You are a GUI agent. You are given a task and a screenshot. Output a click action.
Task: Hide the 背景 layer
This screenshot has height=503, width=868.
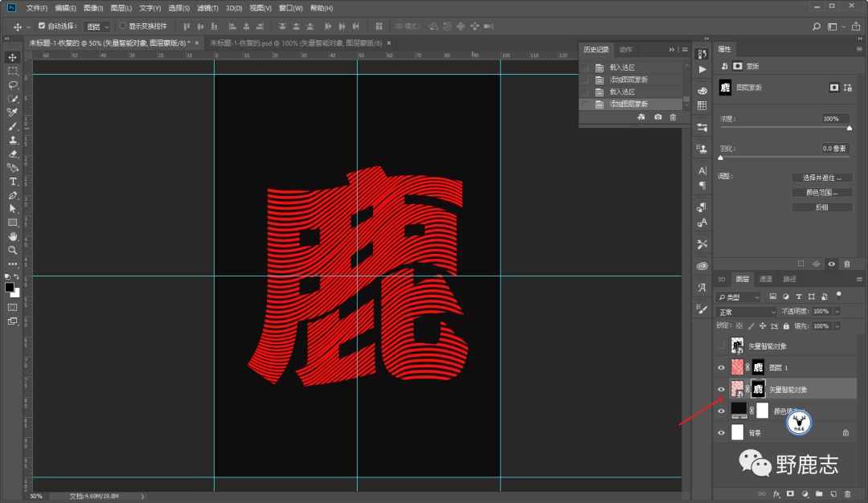(x=721, y=432)
